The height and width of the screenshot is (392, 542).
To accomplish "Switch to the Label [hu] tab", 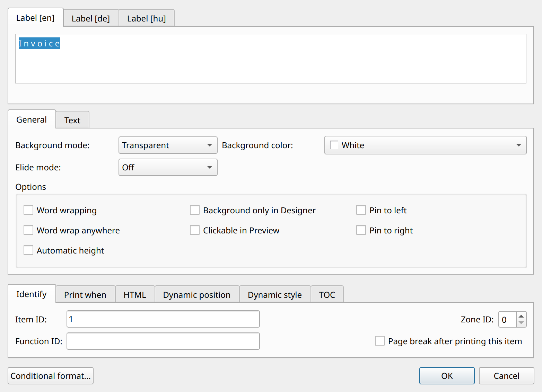I will 147,18.
